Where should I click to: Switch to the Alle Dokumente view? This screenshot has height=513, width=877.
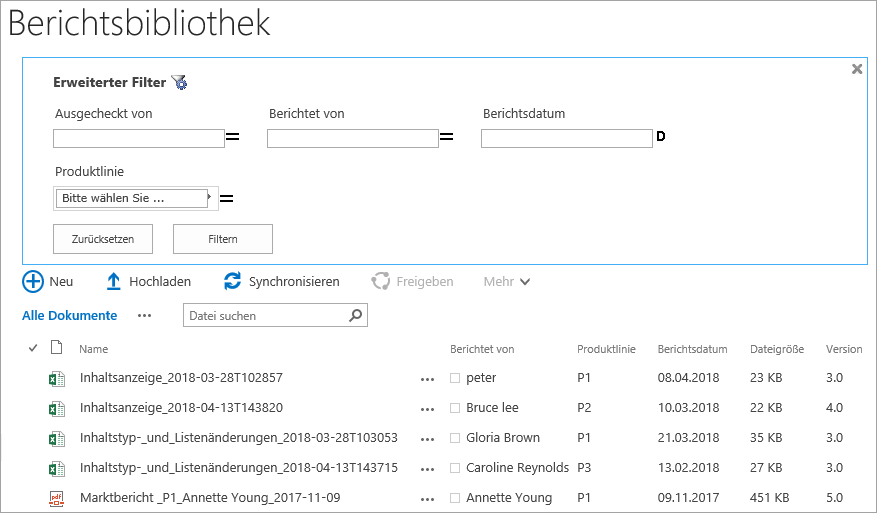click(x=69, y=316)
